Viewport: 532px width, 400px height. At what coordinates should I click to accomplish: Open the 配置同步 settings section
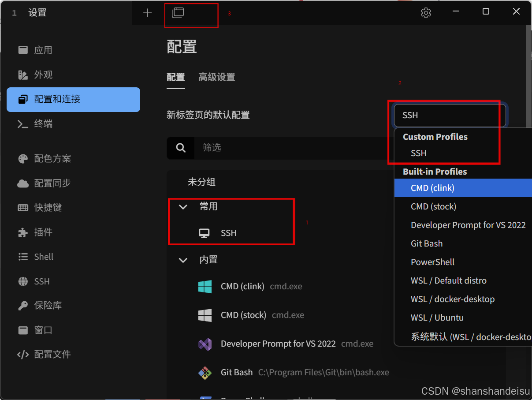pos(73,183)
